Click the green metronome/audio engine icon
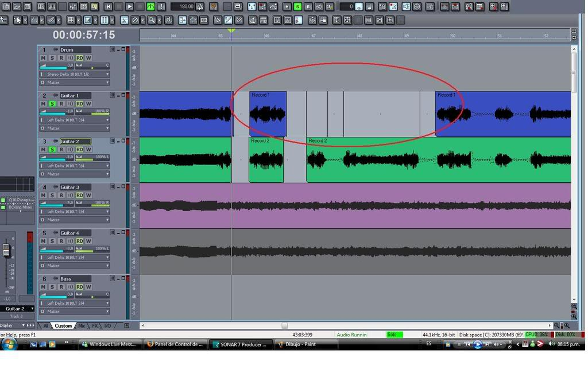This screenshot has width=588, height=368. coord(150,6)
